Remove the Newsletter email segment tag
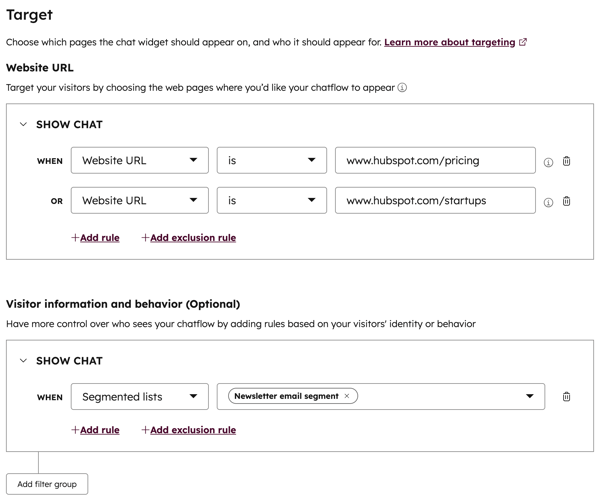The image size is (600, 502). 347,396
